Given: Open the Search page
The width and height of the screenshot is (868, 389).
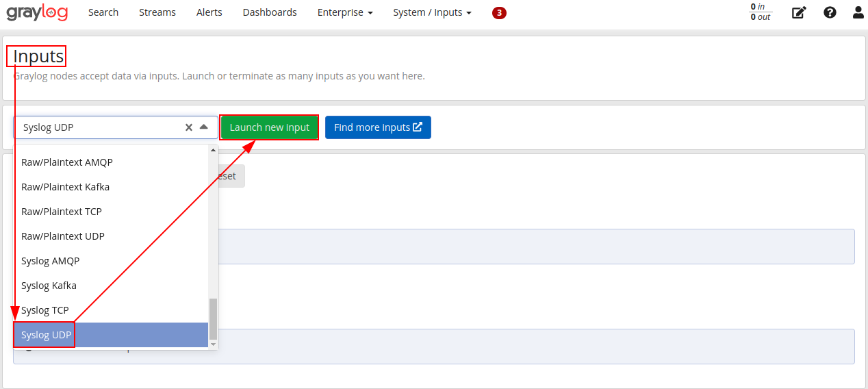Looking at the screenshot, I should [x=103, y=12].
